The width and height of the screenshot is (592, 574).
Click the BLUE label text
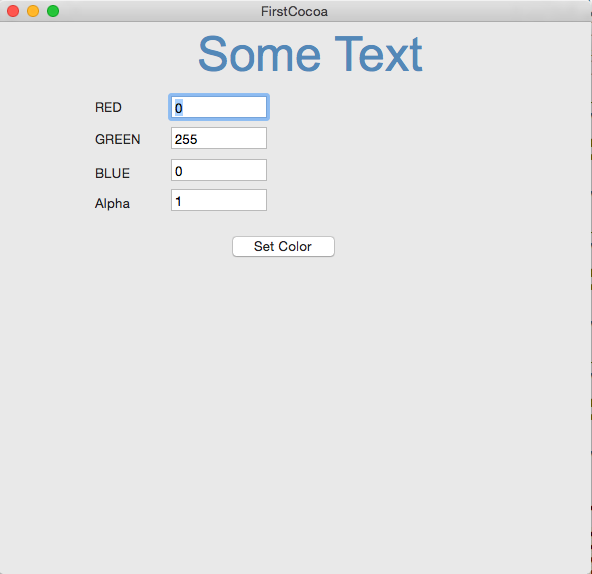click(112, 173)
